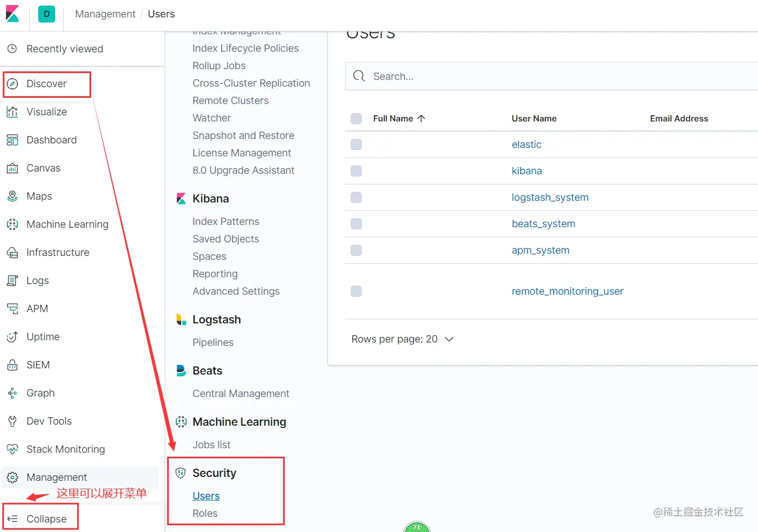758x532 pixels.
Task: Open the elastic user link
Action: (x=527, y=145)
